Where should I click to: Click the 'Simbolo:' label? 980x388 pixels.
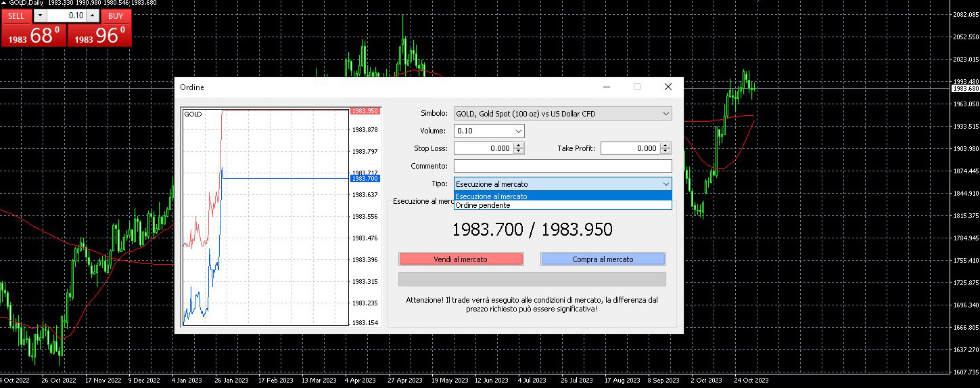(x=434, y=114)
